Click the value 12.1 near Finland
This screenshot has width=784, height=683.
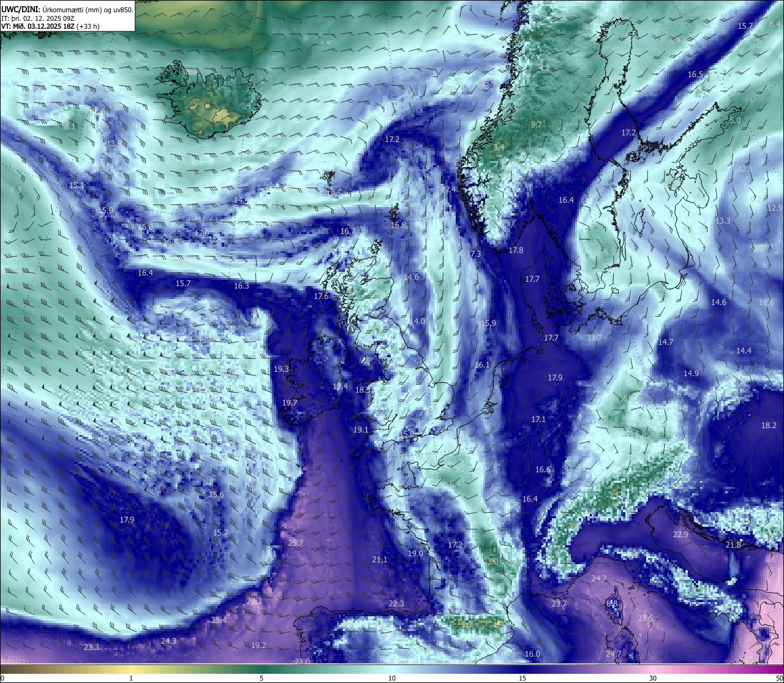click(745, 168)
